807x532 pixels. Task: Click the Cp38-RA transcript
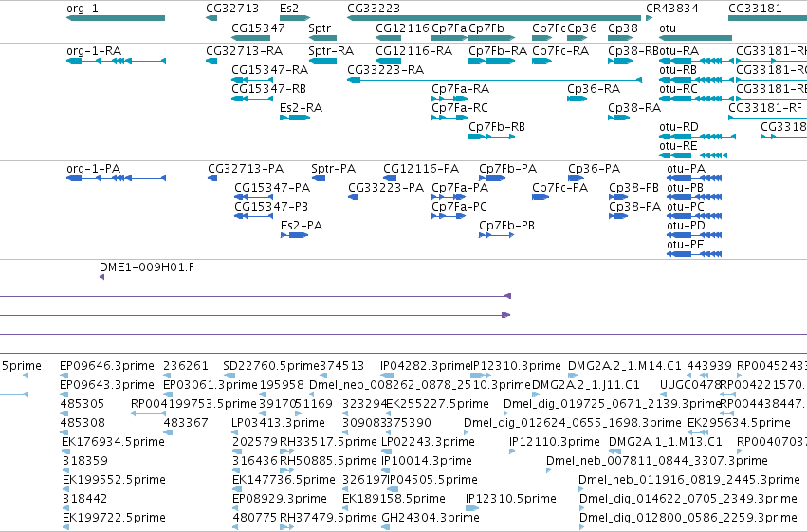[618, 118]
